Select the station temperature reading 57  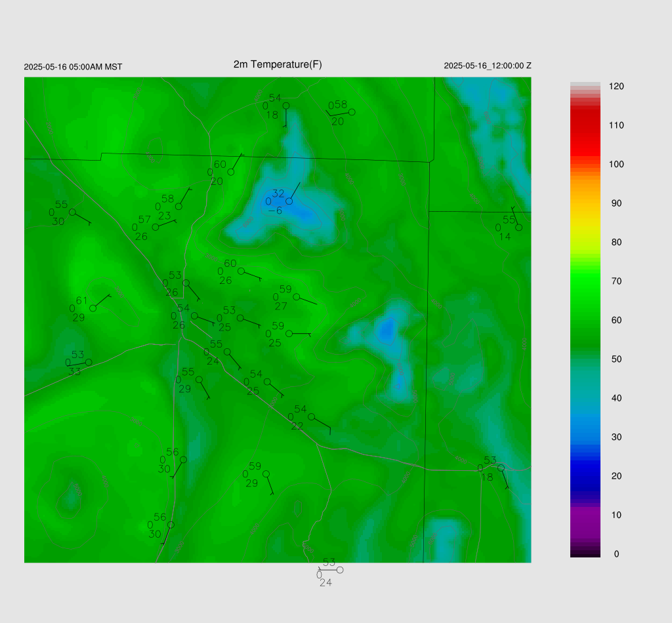144,219
